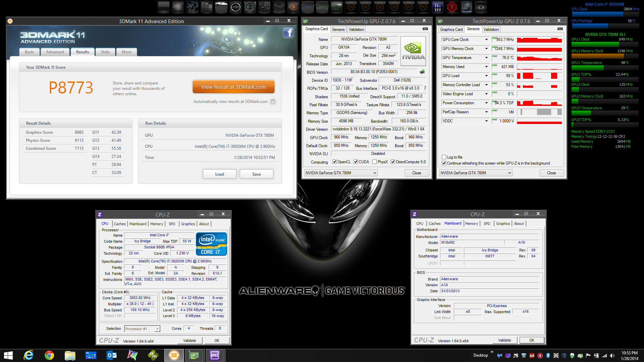Switch to the Advanced tab in 3DMark
The width and height of the screenshot is (644, 362).
[x=55, y=52]
